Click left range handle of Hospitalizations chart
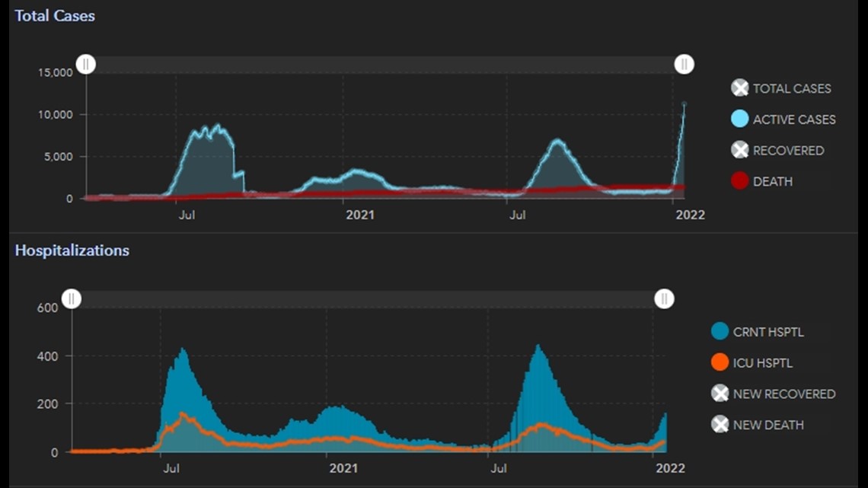 coord(71,298)
